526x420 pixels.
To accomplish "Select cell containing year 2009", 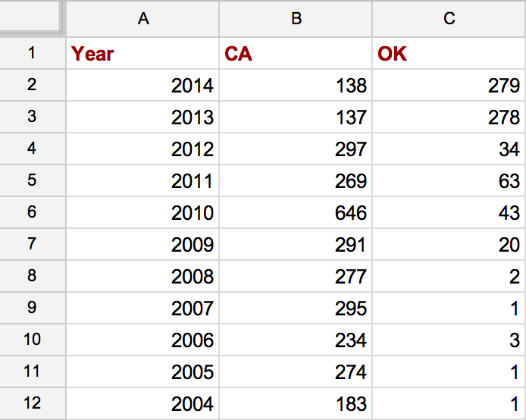I will 143,244.
